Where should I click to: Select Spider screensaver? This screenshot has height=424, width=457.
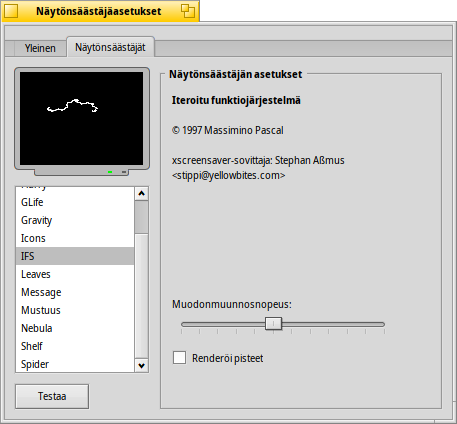[75, 364]
